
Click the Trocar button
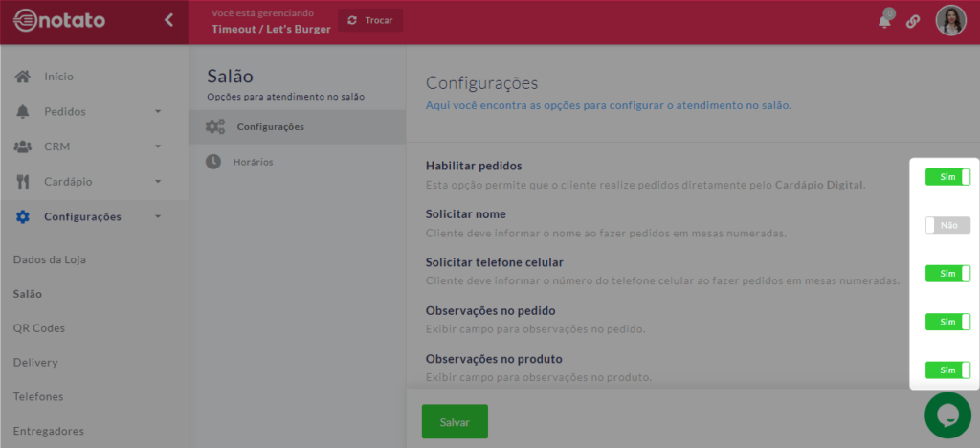point(370,20)
